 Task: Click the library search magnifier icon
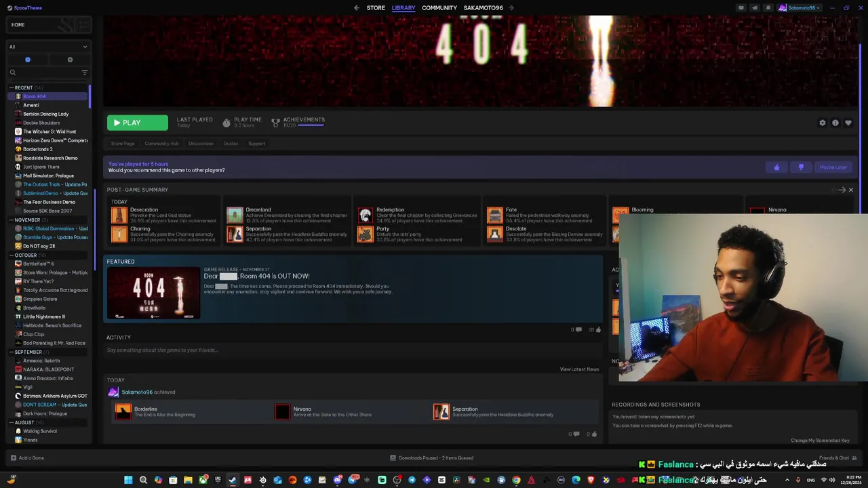click(x=12, y=73)
